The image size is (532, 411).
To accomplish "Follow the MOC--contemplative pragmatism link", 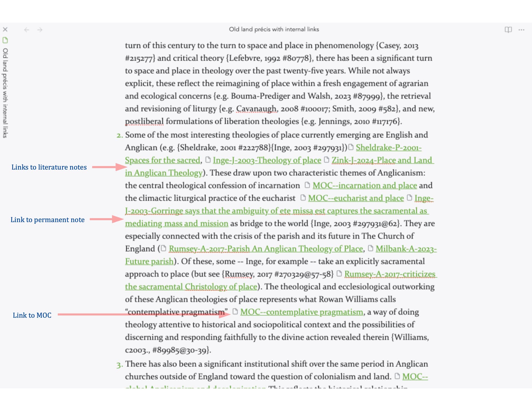I will pos(301,312).
